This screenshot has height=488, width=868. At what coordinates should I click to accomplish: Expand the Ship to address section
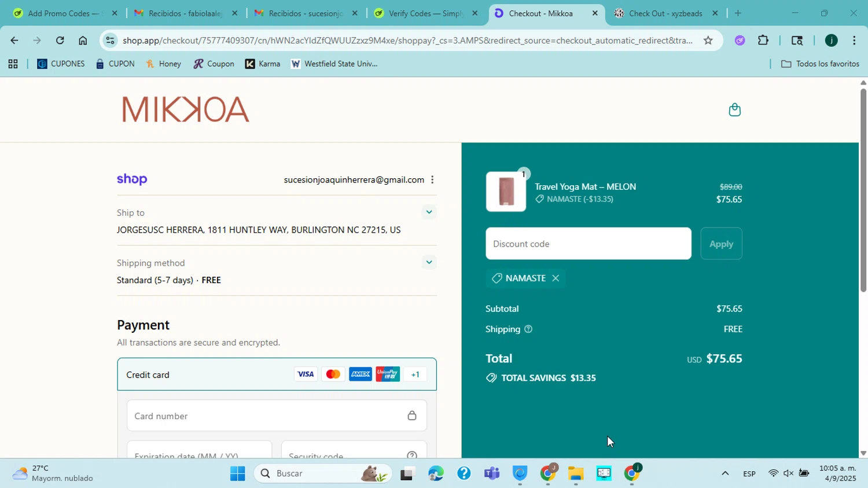(x=429, y=212)
